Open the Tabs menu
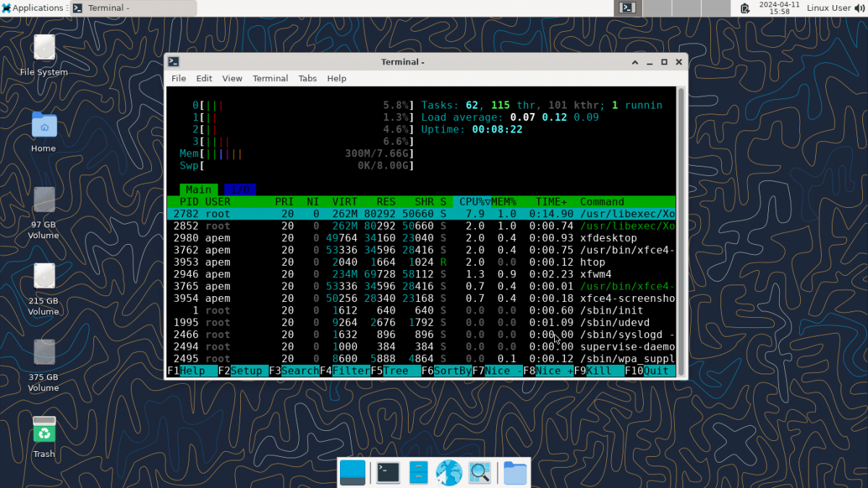868x488 pixels. tap(307, 78)
